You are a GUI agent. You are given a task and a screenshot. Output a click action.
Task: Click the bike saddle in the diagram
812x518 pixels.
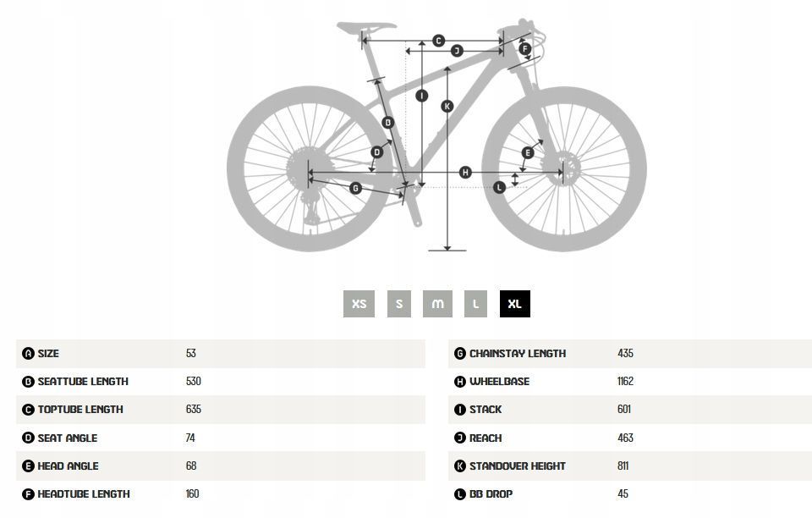tap(368, 26)
